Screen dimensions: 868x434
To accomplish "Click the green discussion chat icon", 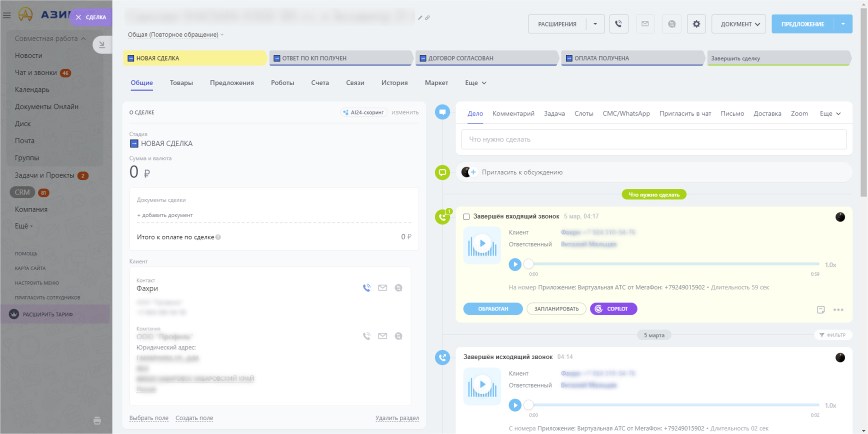I will point(442,172).
